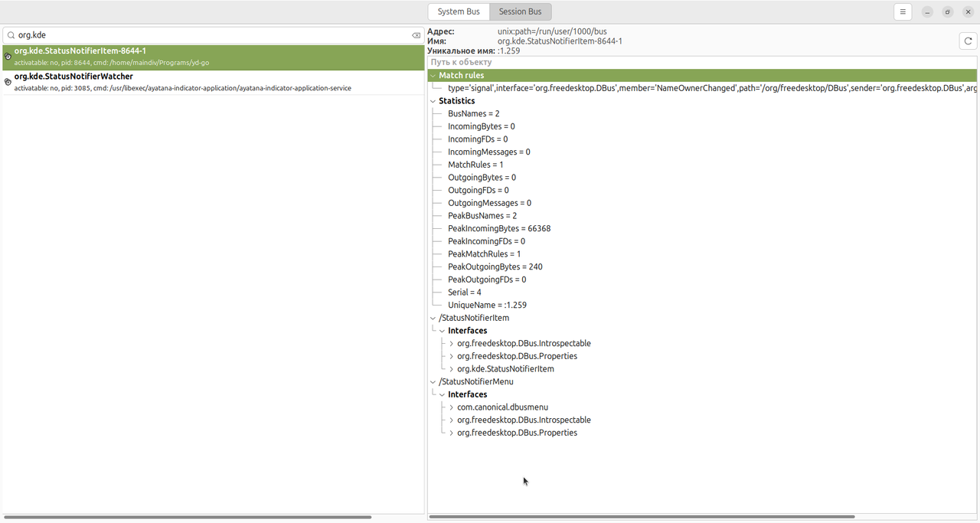Image resolution: width=980 pixels, height=523 pixels.
Task: Select the IncomingBytes = 0 row
Action: click(702, 126)
